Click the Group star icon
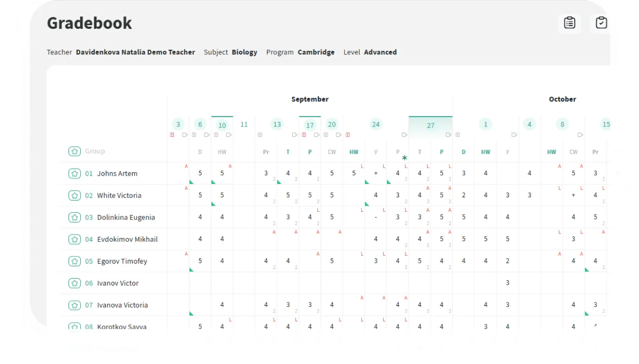Screen dimensions: 639x364 [75, 151]
